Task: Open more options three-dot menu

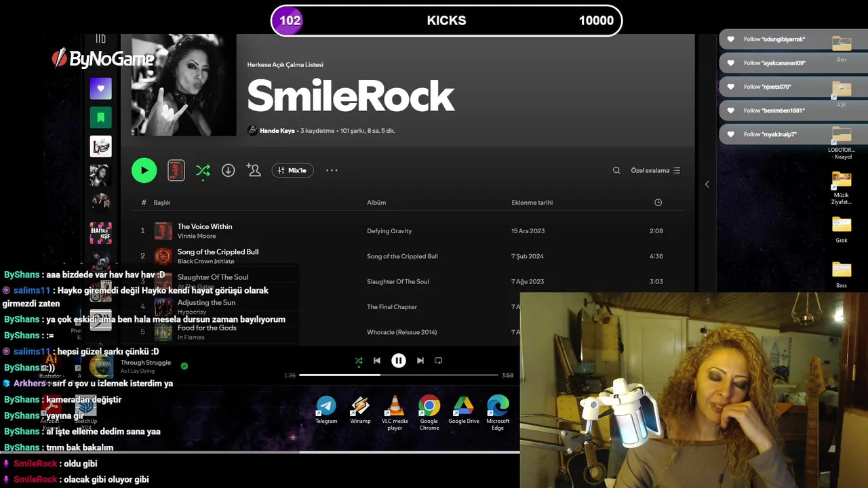Action: [x=332, y=171]
